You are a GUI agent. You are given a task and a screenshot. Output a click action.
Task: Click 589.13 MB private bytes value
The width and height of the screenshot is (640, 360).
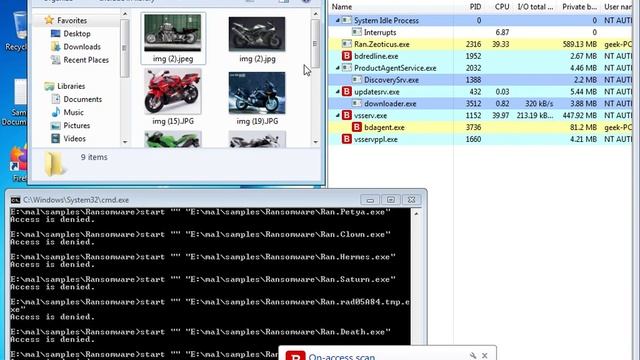point(580,44)
